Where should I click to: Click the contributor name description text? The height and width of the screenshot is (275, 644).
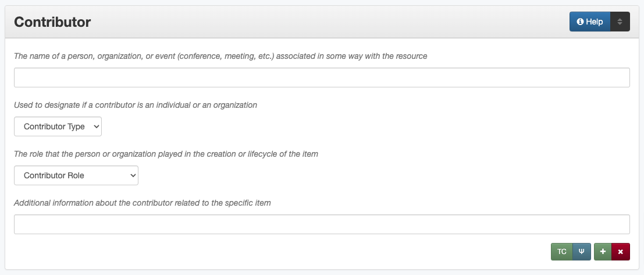pyautogui.click(x=220, y=57)
